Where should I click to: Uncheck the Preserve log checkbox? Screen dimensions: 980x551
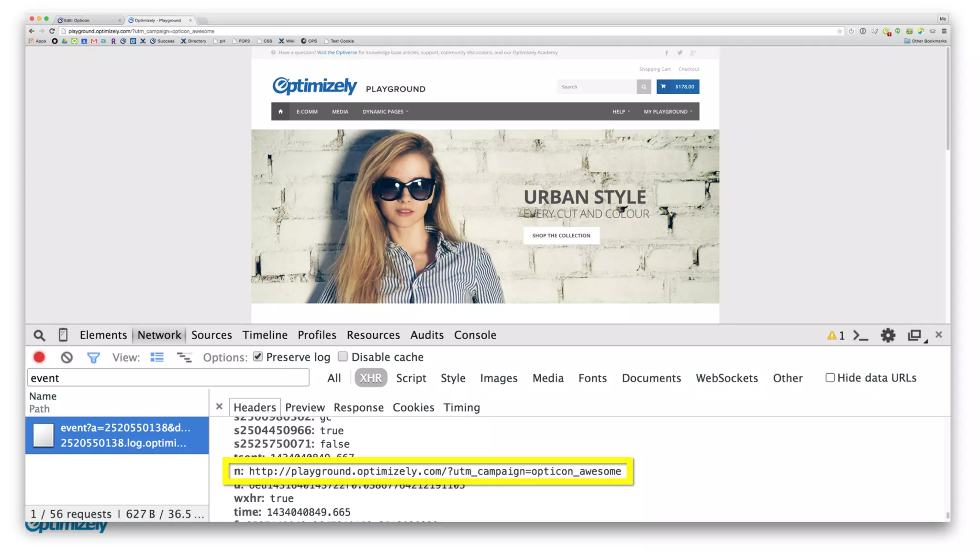[x=258, y=357]
